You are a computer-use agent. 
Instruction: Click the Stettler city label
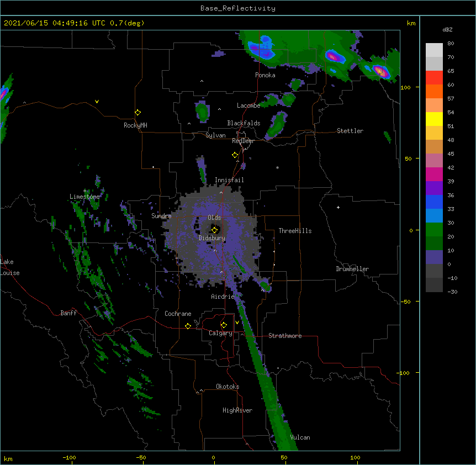[350, 131]
